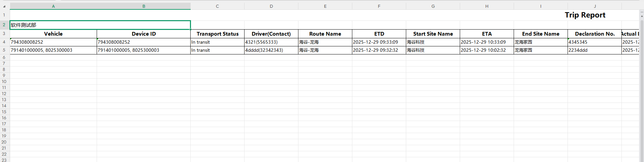Click the Transport Status header cell

click(x=217, y=34)
